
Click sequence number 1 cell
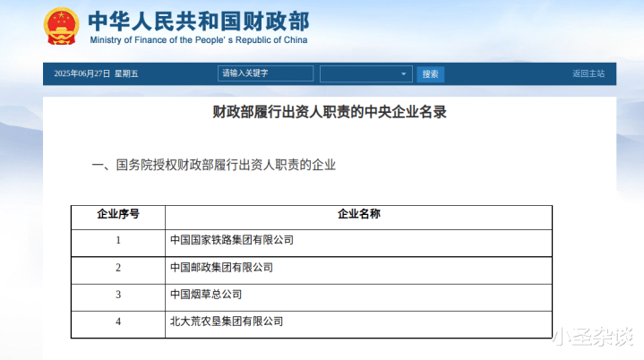[118, 244]
